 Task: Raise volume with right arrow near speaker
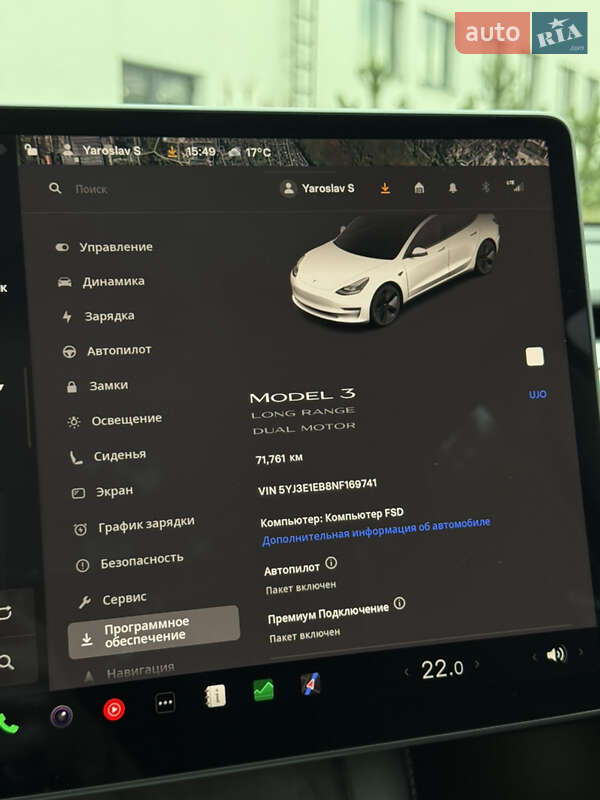(x=580, y=652)
